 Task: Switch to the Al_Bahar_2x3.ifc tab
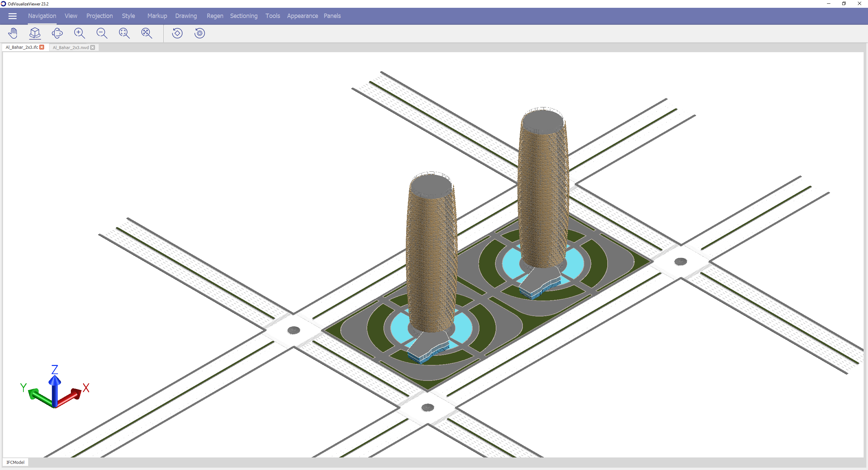[22, 47]
